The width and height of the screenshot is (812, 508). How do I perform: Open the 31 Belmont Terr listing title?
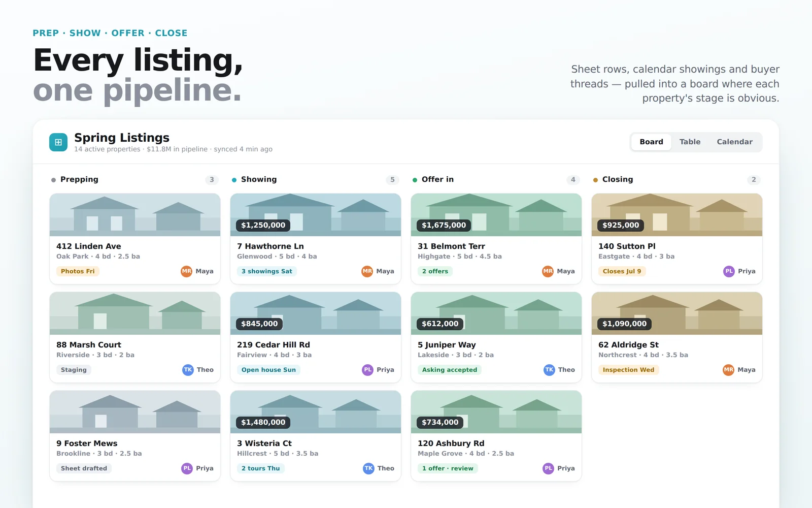[451, 246]
